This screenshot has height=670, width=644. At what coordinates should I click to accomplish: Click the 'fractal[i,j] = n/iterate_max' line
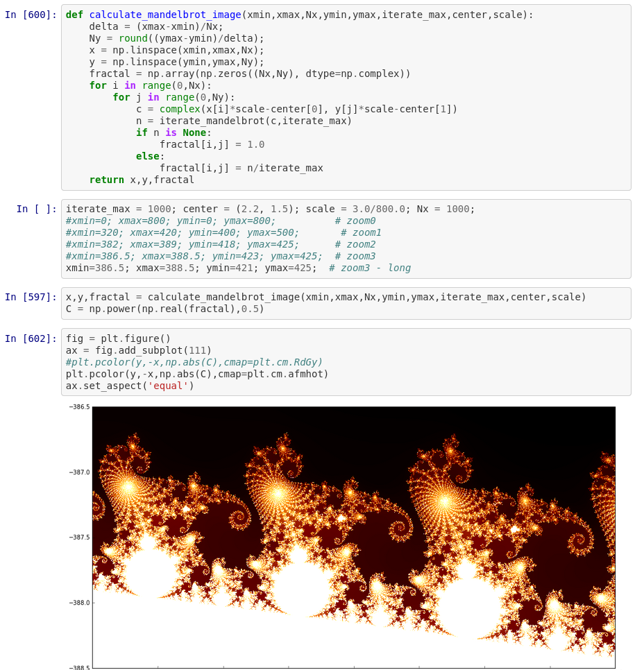click(x=241, y=168)
